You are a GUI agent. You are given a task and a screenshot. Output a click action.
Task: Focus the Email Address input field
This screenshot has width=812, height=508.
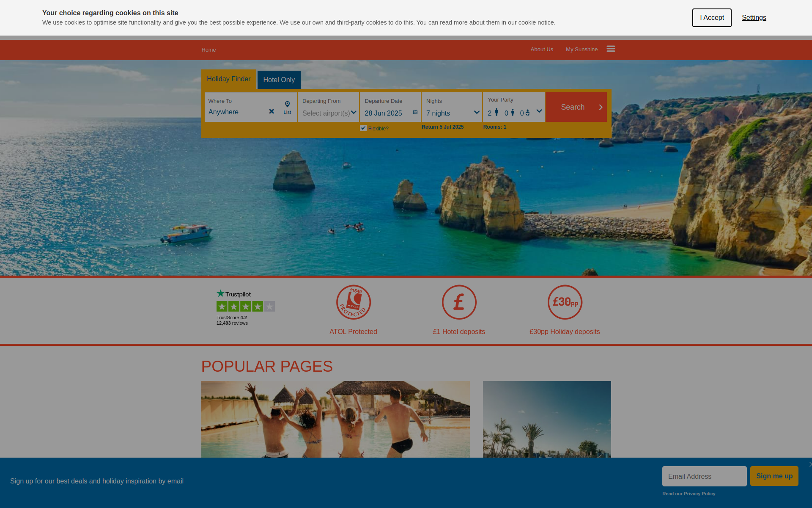coord(705,476)
